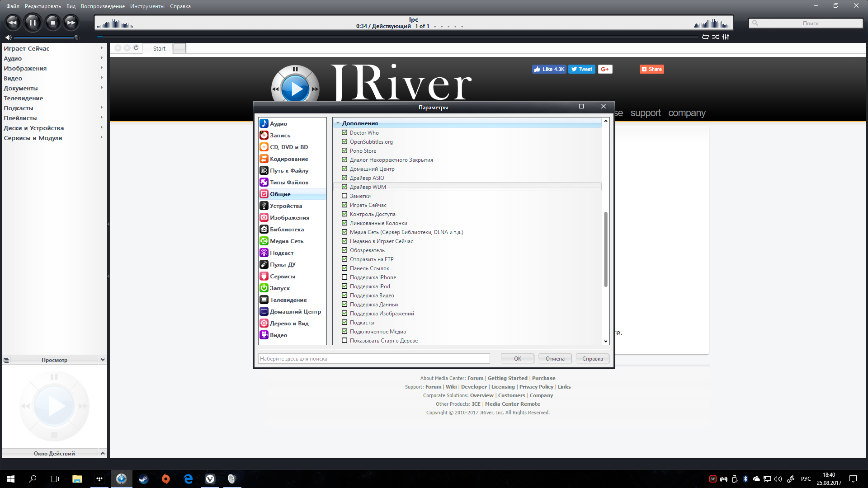Image resolution: width=868 pixels, height=488 pixels.
Task: Toggle the repeat playback icon
Action: tap(705, 37)
